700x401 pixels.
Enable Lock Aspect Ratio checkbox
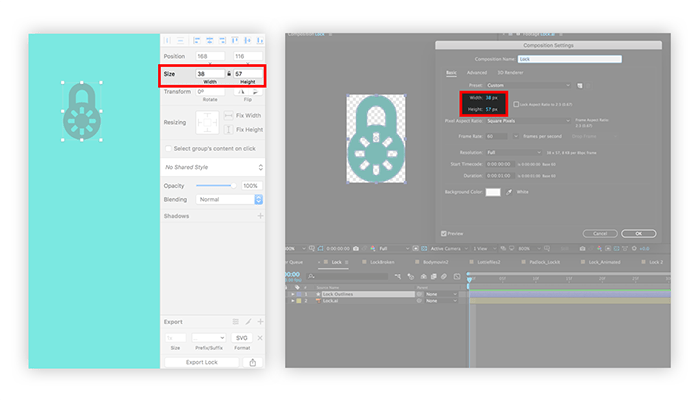tap(516, 104)
